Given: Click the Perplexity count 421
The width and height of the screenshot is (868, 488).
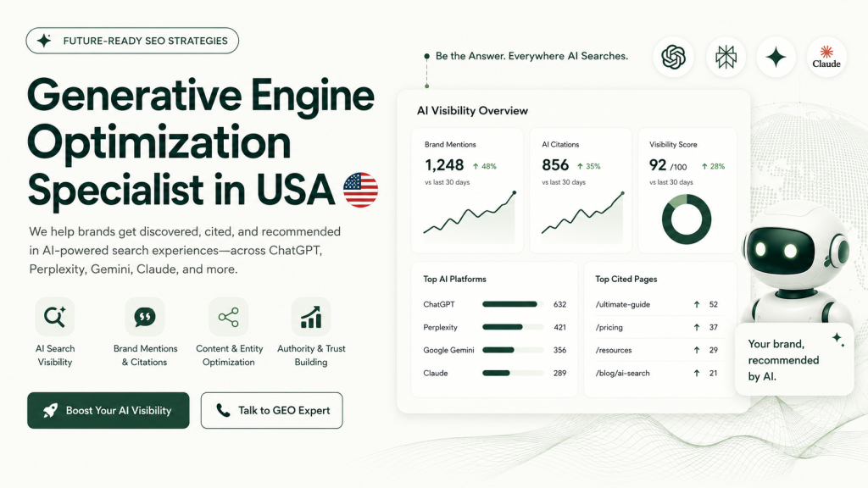Looking at the screenshot, I should point(559,327).
